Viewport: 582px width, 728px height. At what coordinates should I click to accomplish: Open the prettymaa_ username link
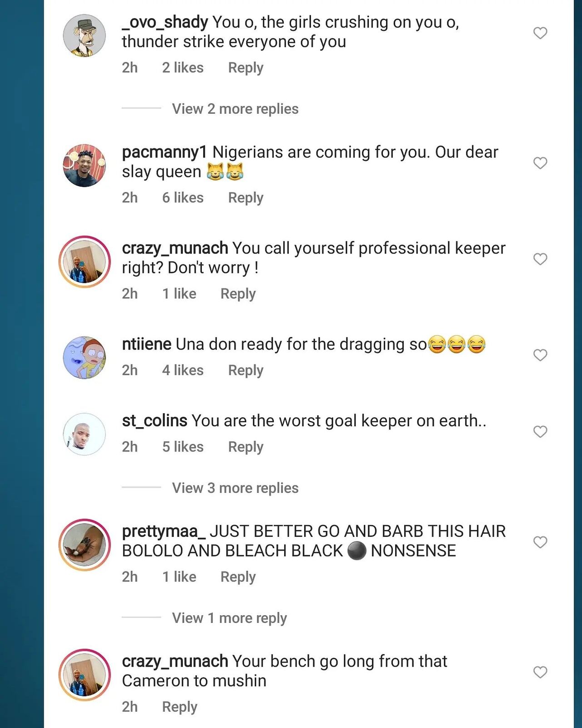(164, 531)
